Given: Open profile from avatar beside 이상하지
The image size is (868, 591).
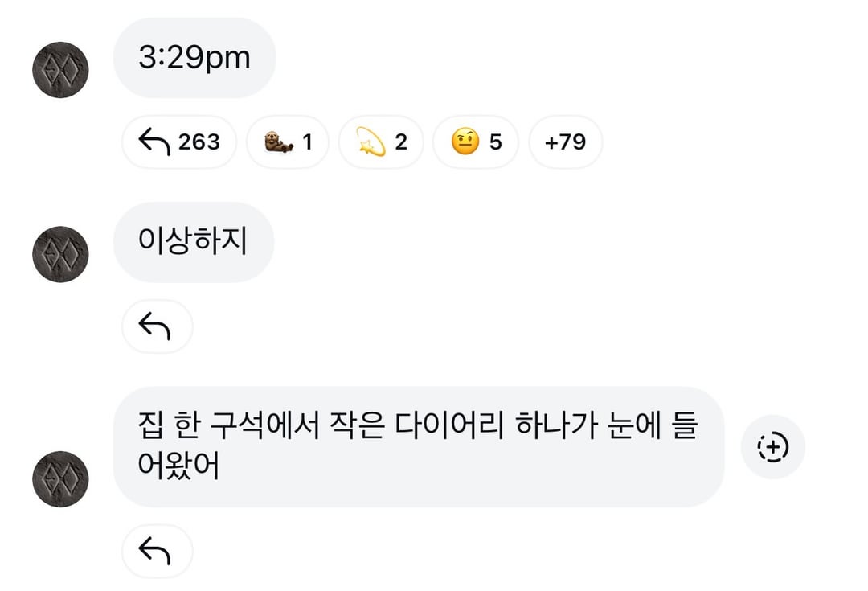Looking at the screenshot, I should point(60,254).
